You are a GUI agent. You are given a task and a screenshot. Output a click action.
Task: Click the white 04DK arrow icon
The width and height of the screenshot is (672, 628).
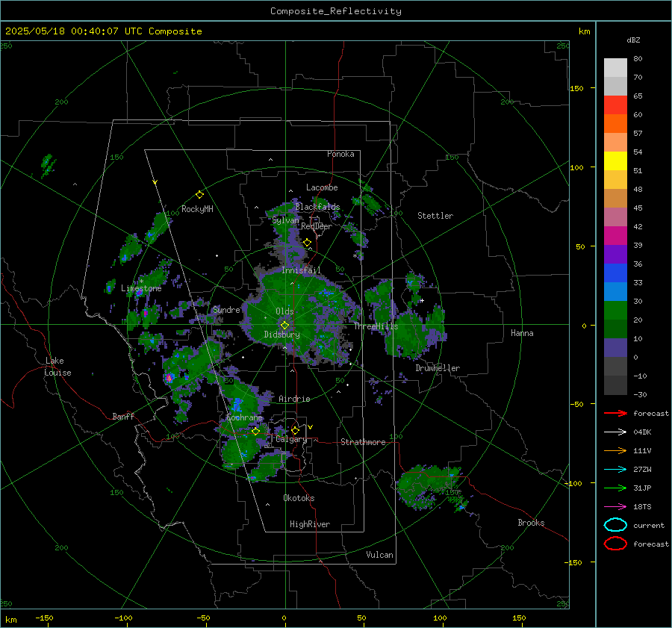point(615,432)
